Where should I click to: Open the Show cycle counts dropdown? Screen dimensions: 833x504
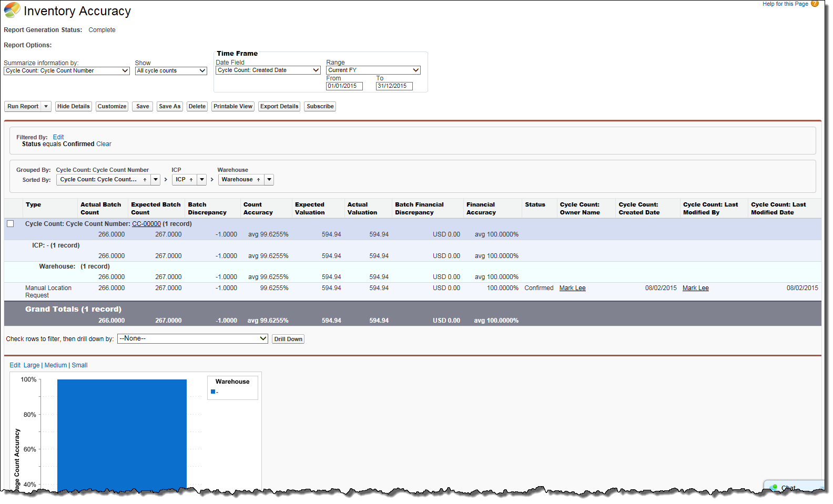[171, 71]
